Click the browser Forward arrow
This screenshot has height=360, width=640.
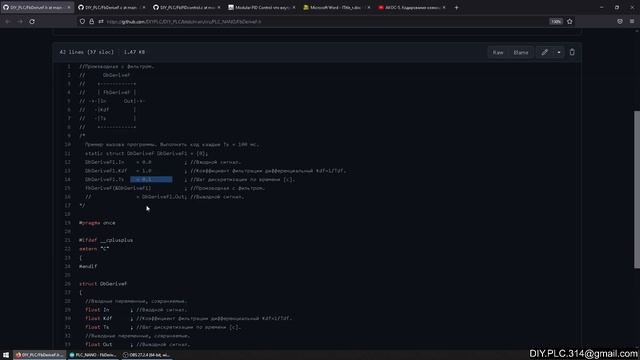point(20,21)
